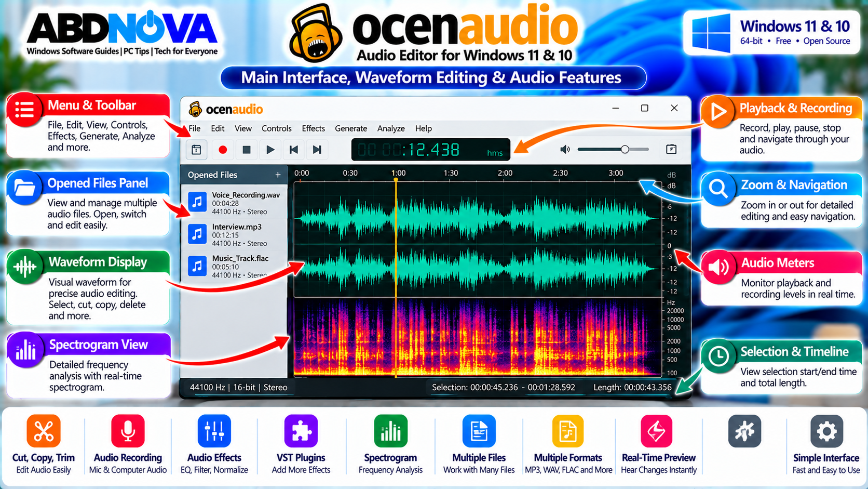Click the Selection time range in status bar
The image size is (868, 489).
504,387
